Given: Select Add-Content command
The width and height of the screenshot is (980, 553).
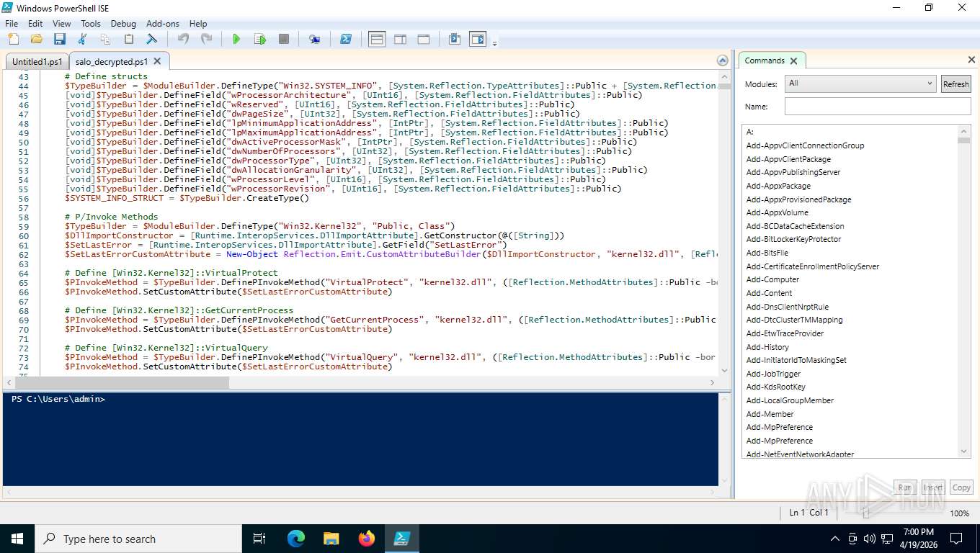Looking at the screenshot, I should tap(769, 293).
